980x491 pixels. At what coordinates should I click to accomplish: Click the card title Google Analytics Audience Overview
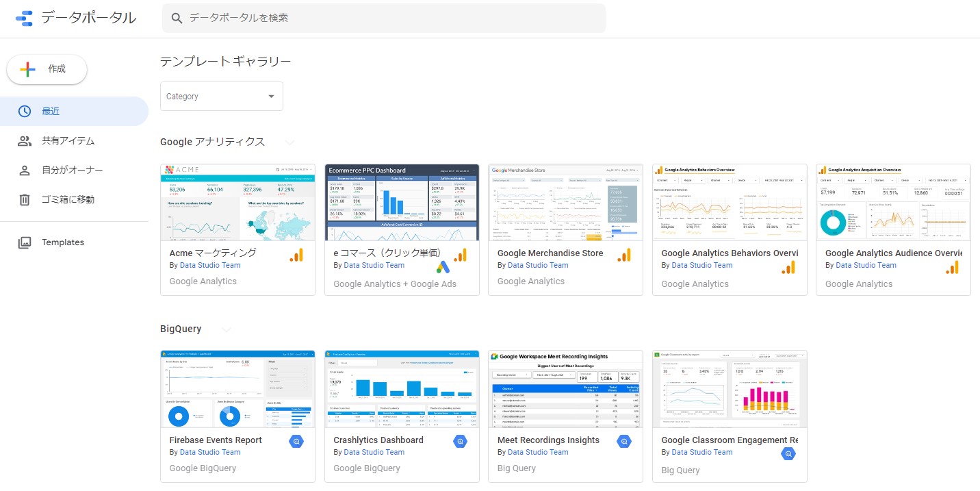click(x=894, y=253)
